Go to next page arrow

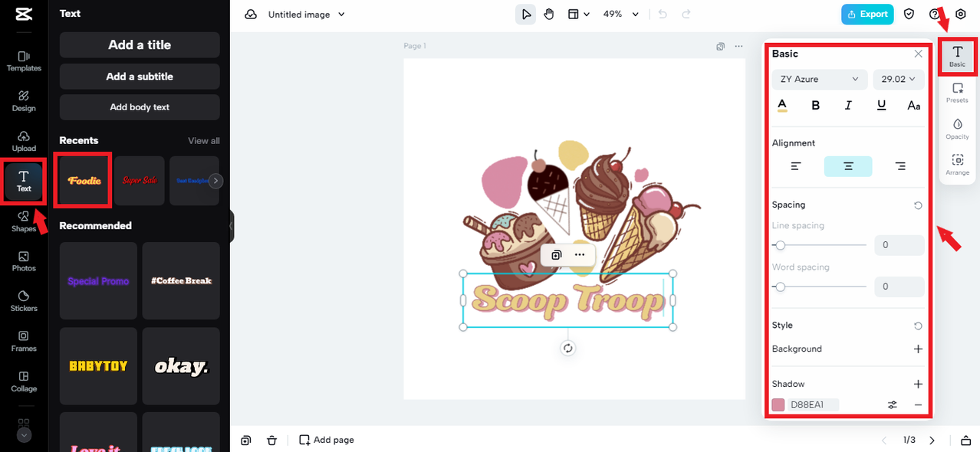click(932, 440)
